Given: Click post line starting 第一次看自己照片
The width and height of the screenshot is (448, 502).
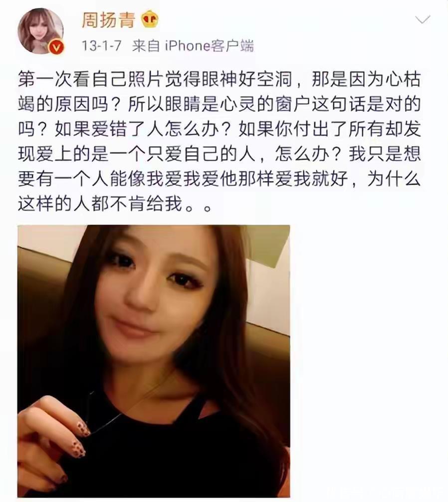Looking at the screenshot, I should pyautogui.click(x=219, y=79).
